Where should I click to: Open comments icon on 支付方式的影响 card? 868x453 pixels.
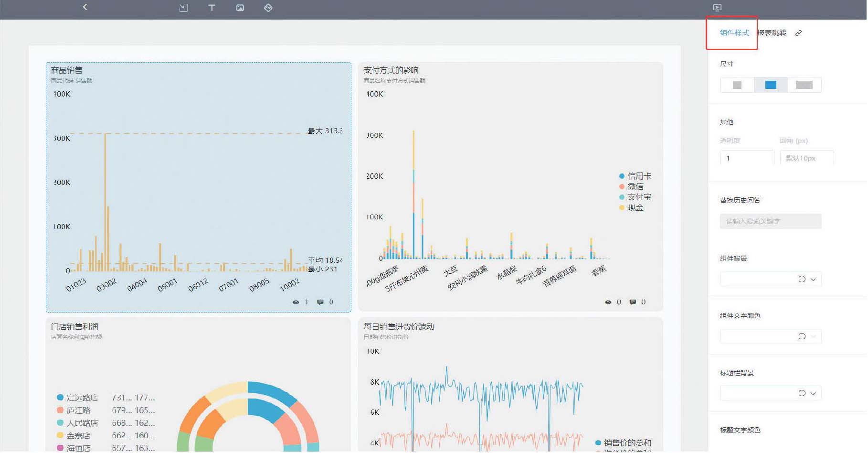632,302
